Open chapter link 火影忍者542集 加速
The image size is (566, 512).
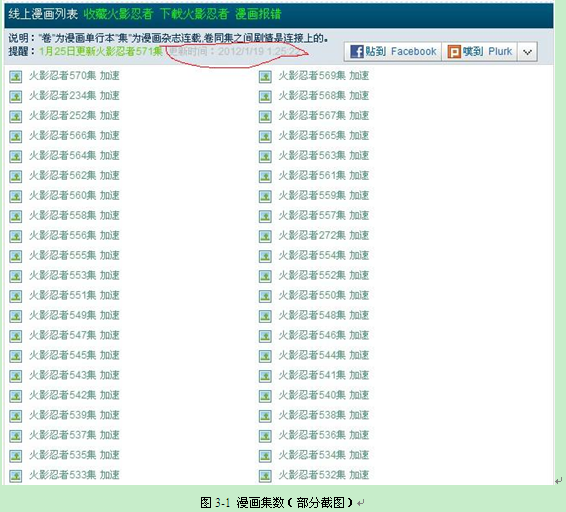pyautogui.click(x=74, y=395)
